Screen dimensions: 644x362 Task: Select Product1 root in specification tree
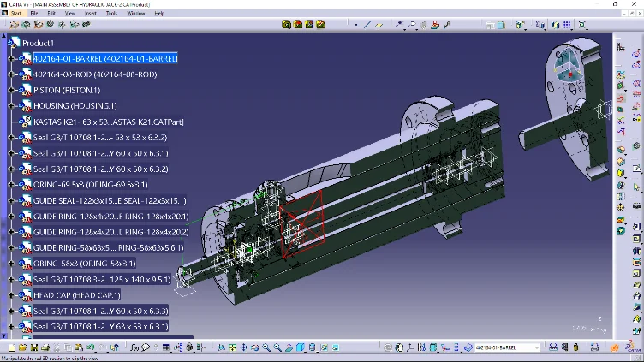(38, 43)
